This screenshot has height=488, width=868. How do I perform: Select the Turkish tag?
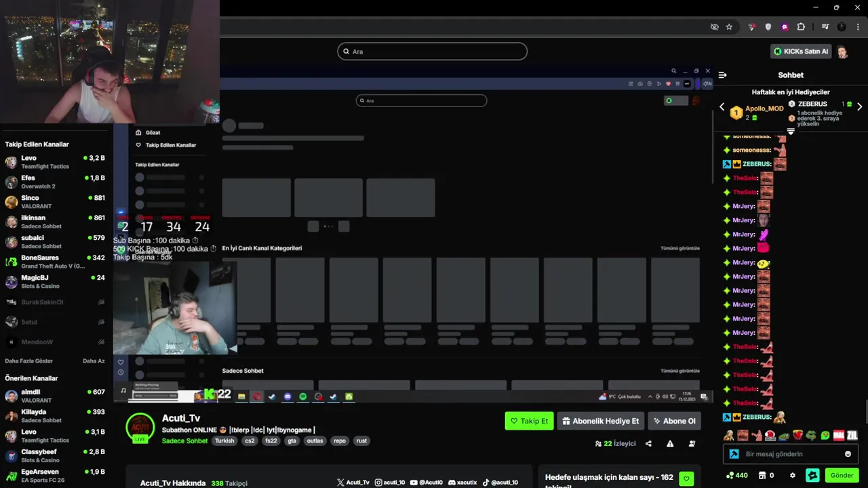coord(224,441)
